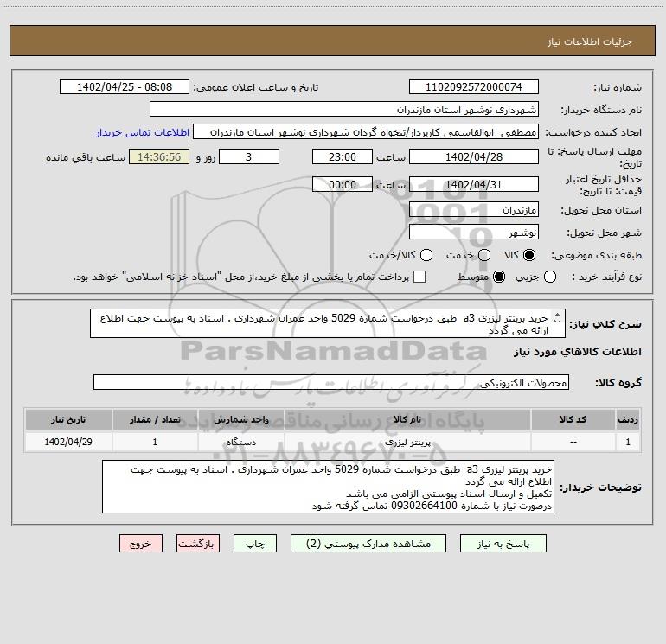Screen dimensions: 666x644
Task: Toggle the اسناد خزانه اسلامی payment checkbox
Action: click(419, 277)
